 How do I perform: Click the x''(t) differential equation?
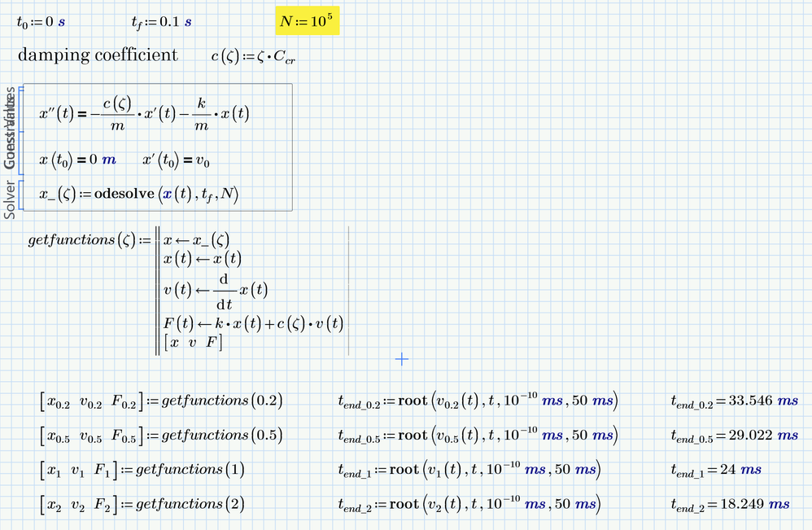(144, 115)
